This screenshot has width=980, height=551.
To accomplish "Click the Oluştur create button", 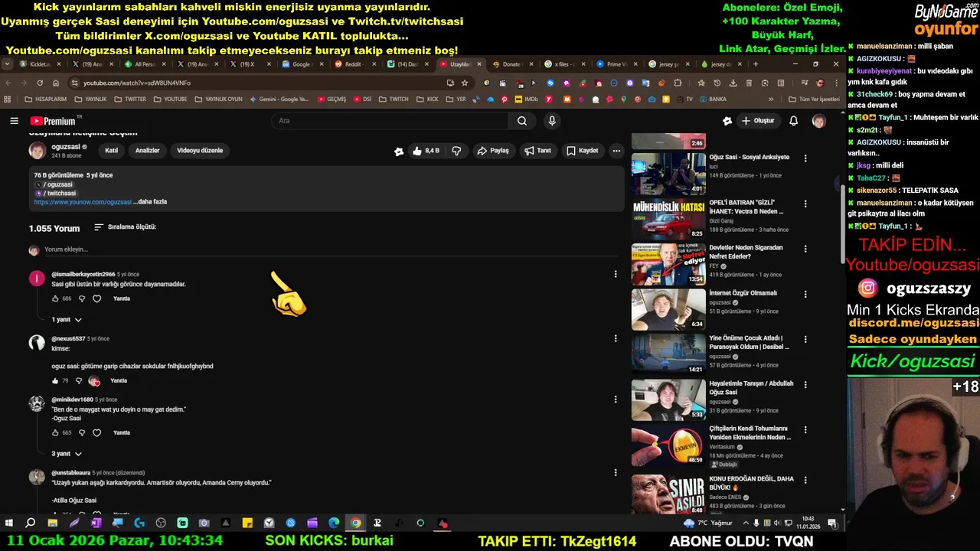I will [x=757, y=121].
